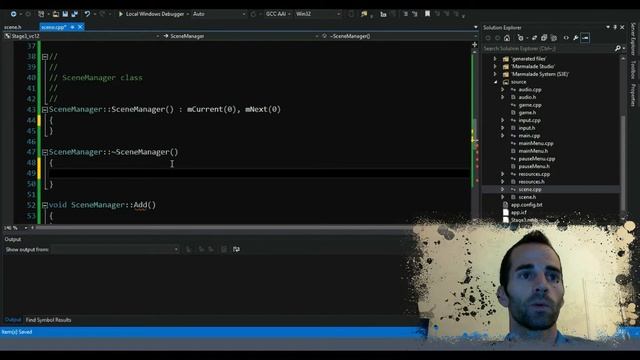Click the Clear All output icon

tap(224, 249)
